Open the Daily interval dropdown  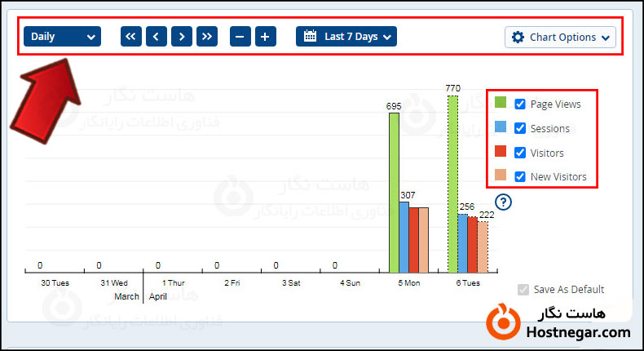pyautogui.click(x=63, y=37)
